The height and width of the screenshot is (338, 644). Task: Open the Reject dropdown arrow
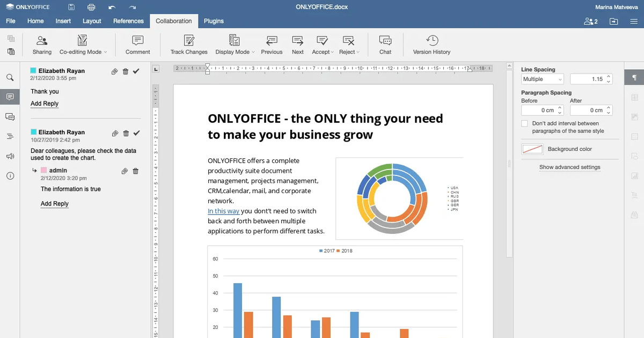click(358, 52)
